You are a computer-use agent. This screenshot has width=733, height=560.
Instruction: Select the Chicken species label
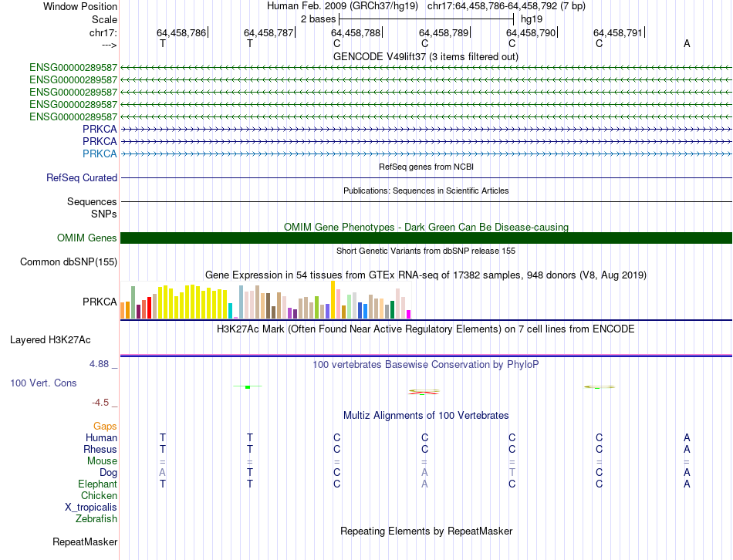99,495
